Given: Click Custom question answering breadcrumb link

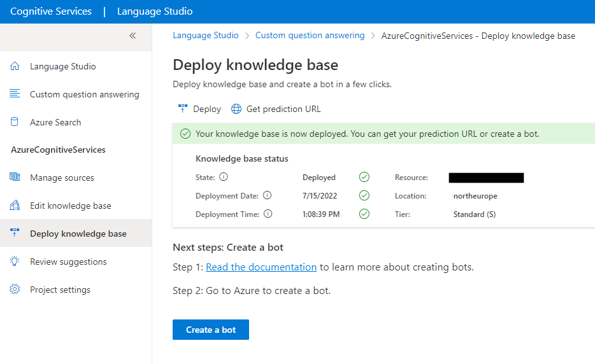Looking at the screenshot, I should point(310,35).
